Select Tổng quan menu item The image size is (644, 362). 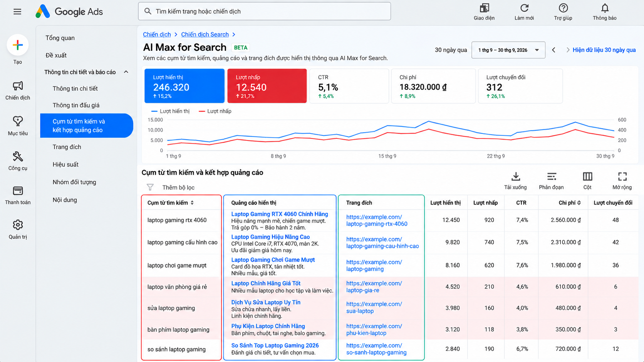click(x=60, y=38)
